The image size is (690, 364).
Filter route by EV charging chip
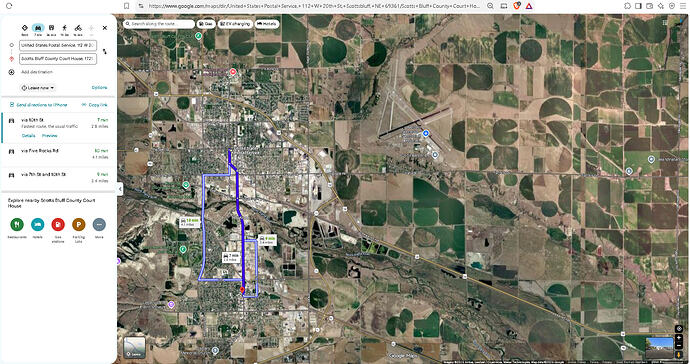[x=235, y=24]
